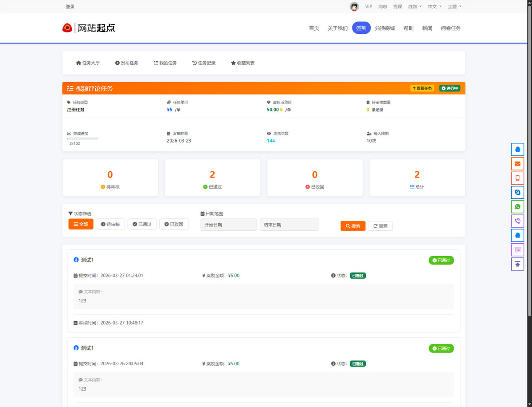532x407 pixels.
Task: Click the 开始日期 input field
Action: [228, 225]
